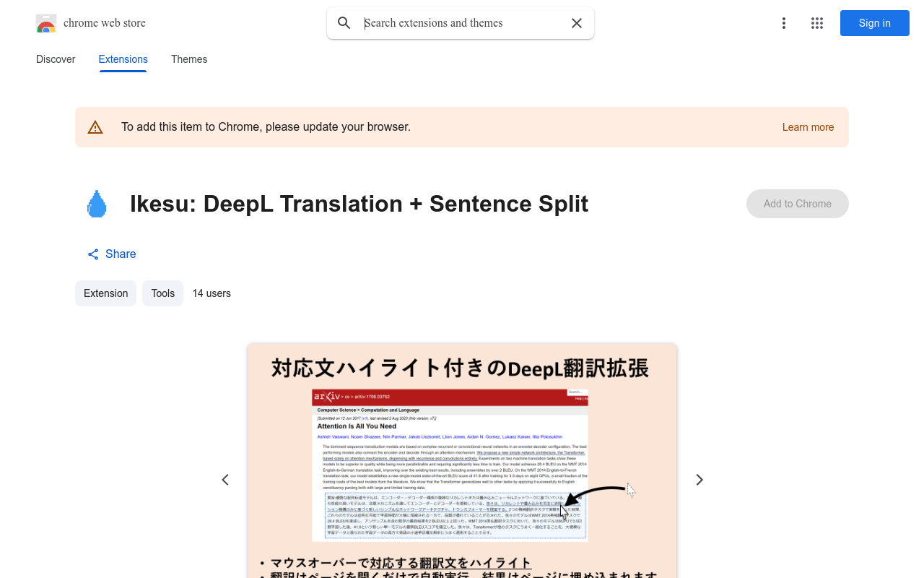This screenshot has height=578, width=924.
Task: Show next screenshot with right arrow
Action: [x=699, y=480]
